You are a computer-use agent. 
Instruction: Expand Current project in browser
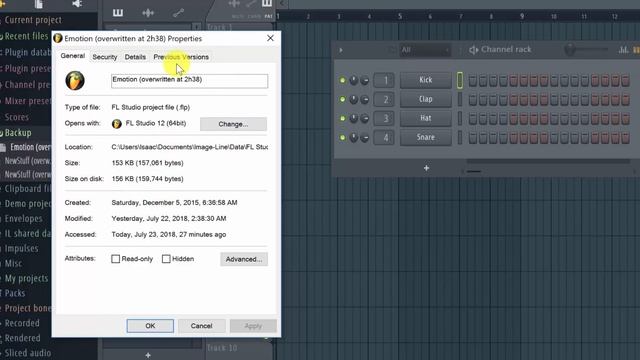(x=33, y=20)
